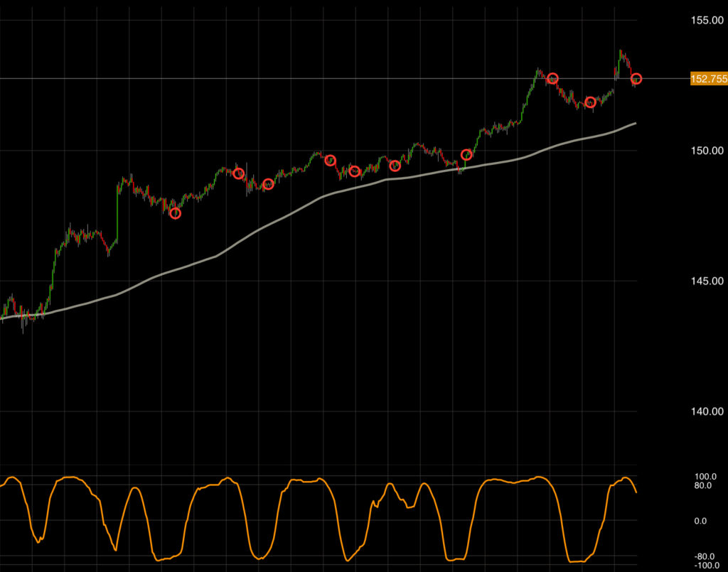Image resolution: width=728 pixels, height=572 pixels.
Task: Click the 100.0 oscillator scale label
Action: [705, 476]
